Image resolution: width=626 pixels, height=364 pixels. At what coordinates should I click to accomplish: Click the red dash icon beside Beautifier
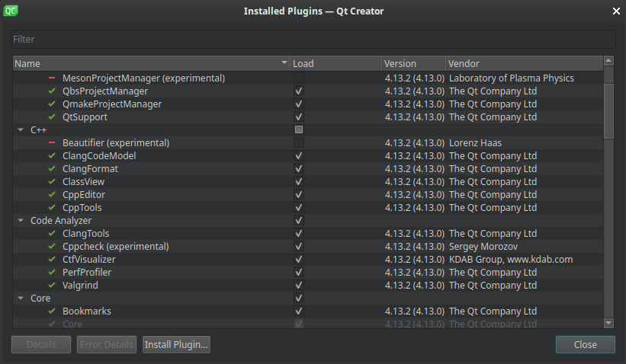pos(52,143)
